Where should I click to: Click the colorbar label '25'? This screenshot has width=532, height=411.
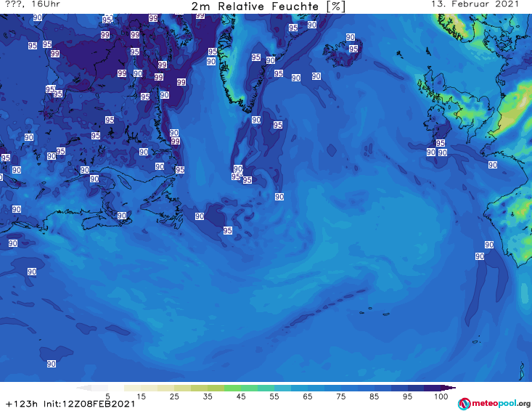(174, 396)
